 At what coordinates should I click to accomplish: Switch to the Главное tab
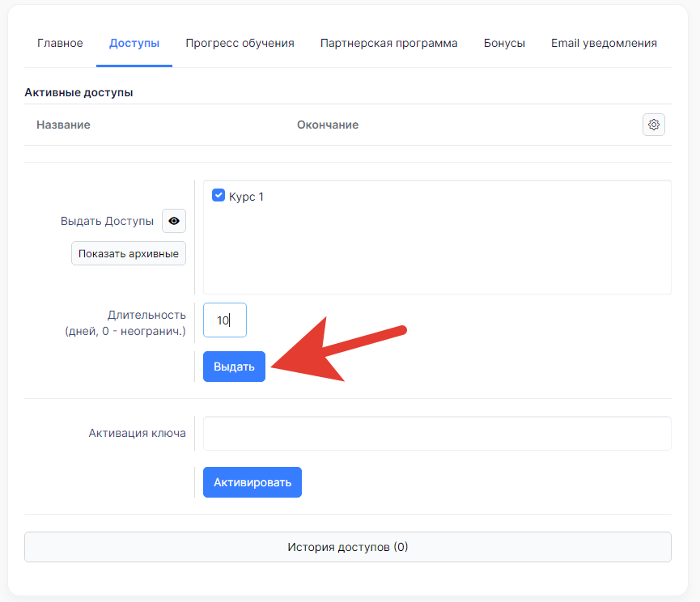pyautogui.click(x=60, y=43)
